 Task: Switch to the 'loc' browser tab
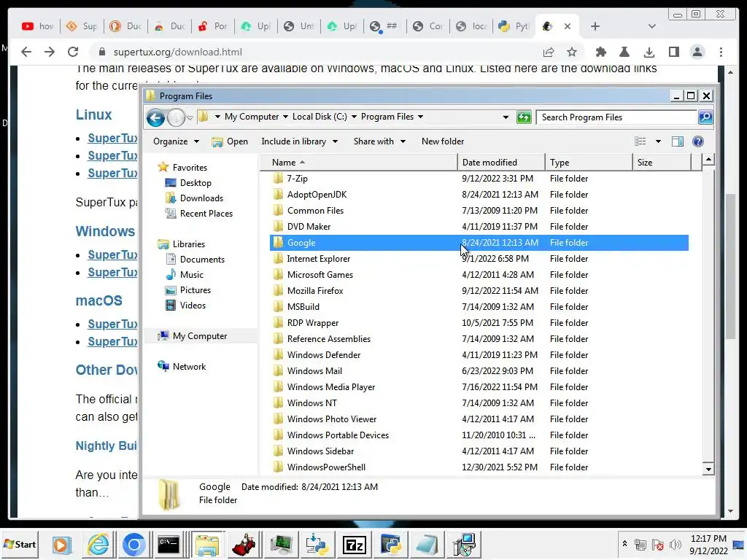[471, 26]
